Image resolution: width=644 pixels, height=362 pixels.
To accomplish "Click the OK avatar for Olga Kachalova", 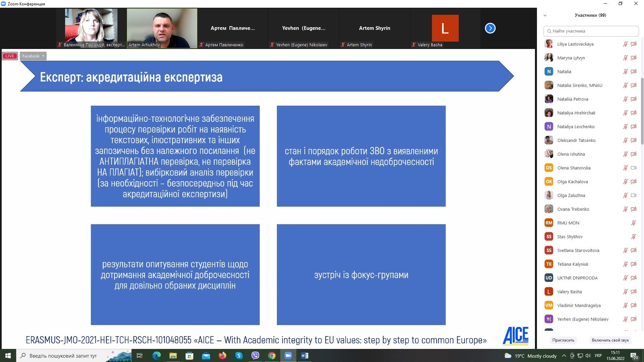I will click(x=549, y=182).
